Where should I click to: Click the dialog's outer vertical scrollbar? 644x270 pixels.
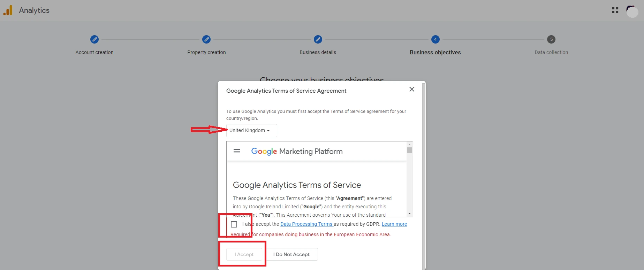click(x=424, y=176)
